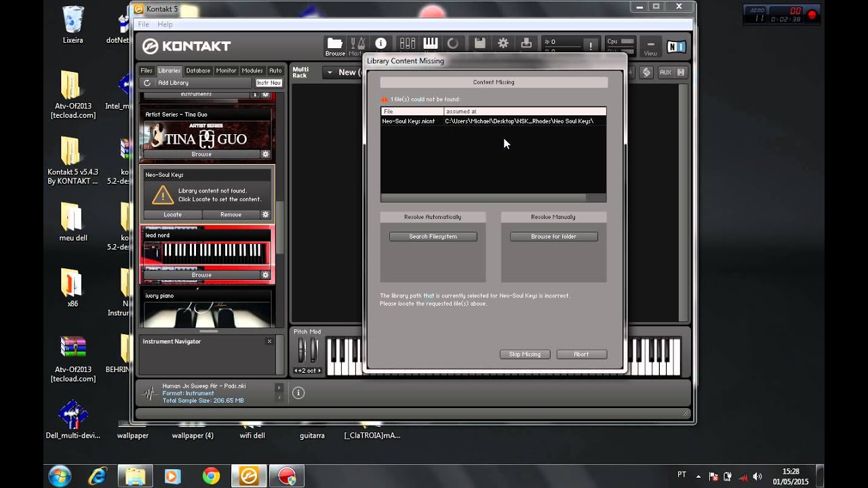Toggle the AUX button in Multi Rack header
This screenshot has width=868, height=488.
[665, 73]
